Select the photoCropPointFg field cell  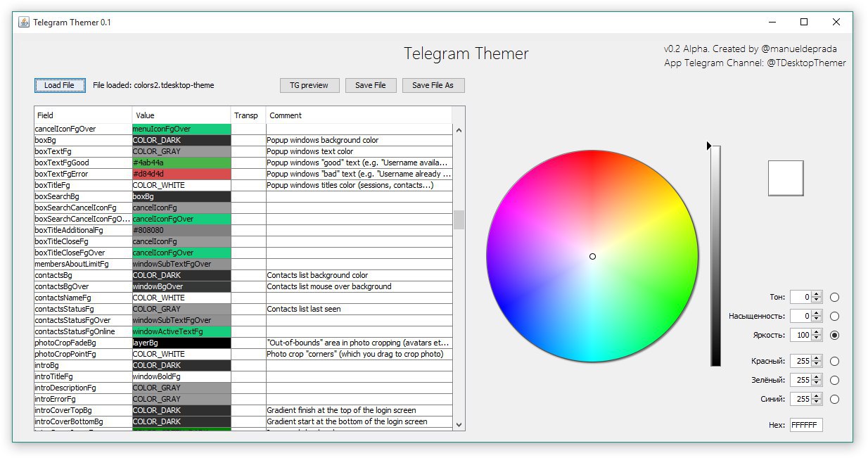pyautogui.click(x=84, y=354)
